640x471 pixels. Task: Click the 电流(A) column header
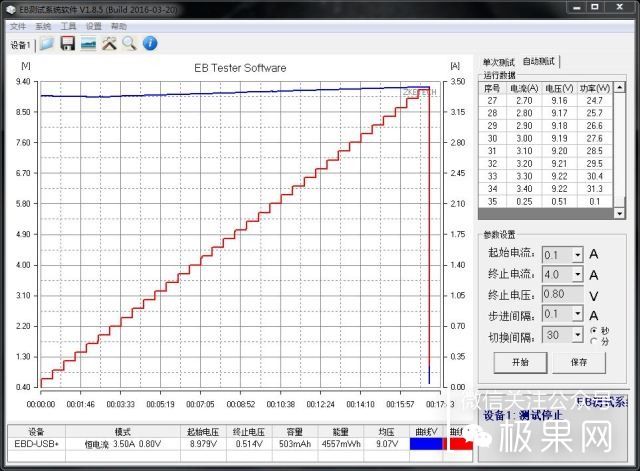click(524, 89)
